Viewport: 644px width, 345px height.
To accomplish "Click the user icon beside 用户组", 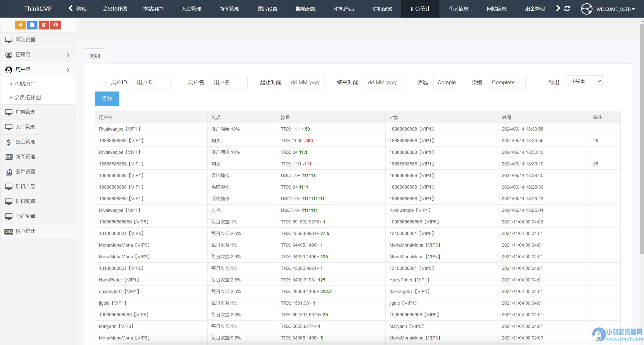I will [x=9, y=70].
